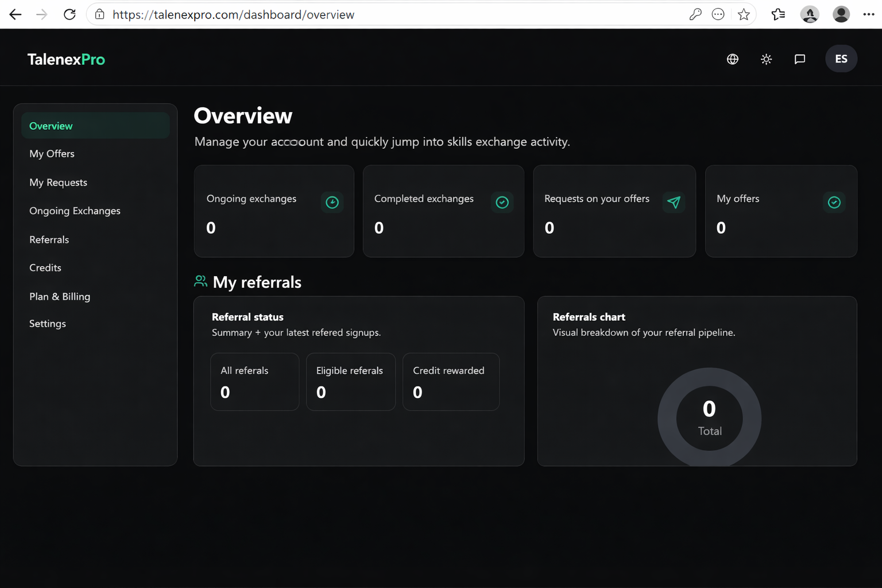Click the Eligible referals stat box
The image size is (882, 588).
pos(351,382)
